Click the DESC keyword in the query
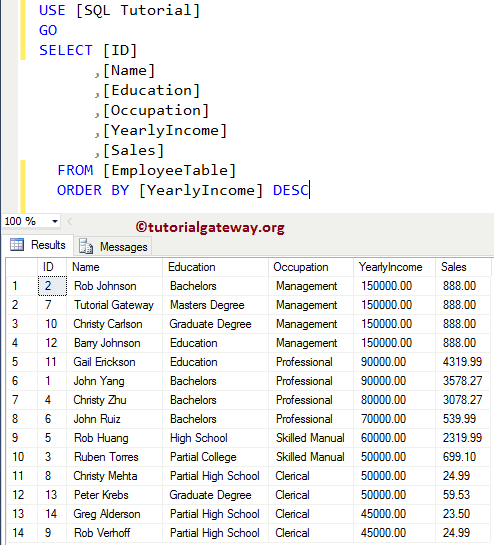The image size is (494, 545). (291, 190)
